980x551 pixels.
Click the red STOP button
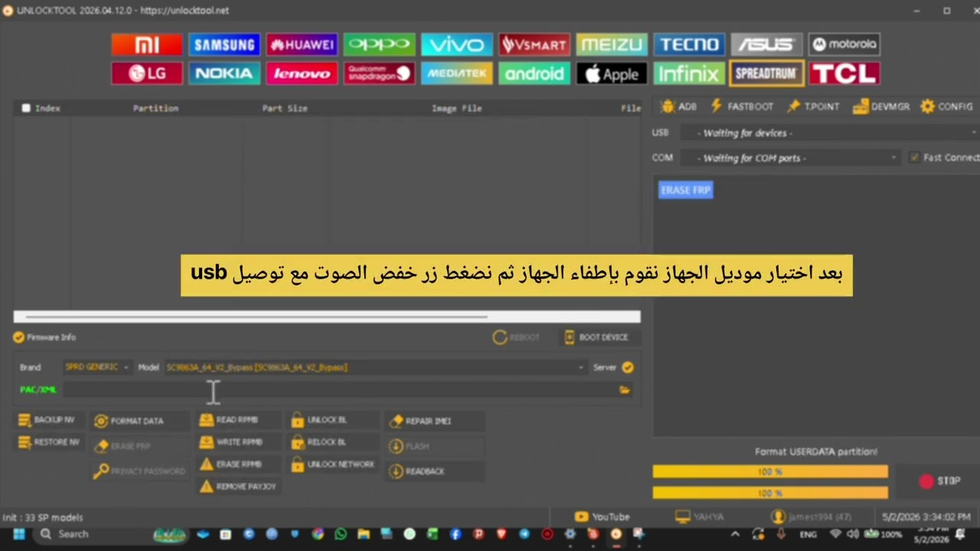click(x=939, y=481)
